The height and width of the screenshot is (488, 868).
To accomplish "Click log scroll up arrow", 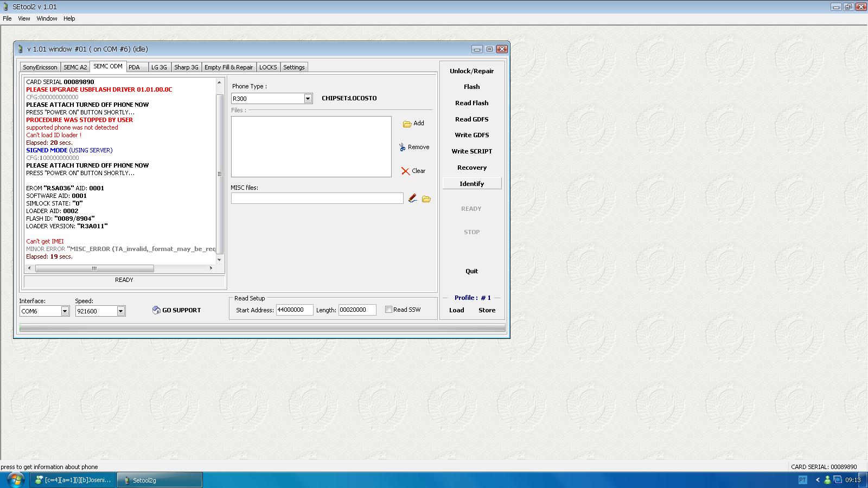I will (x=220, y=82).
